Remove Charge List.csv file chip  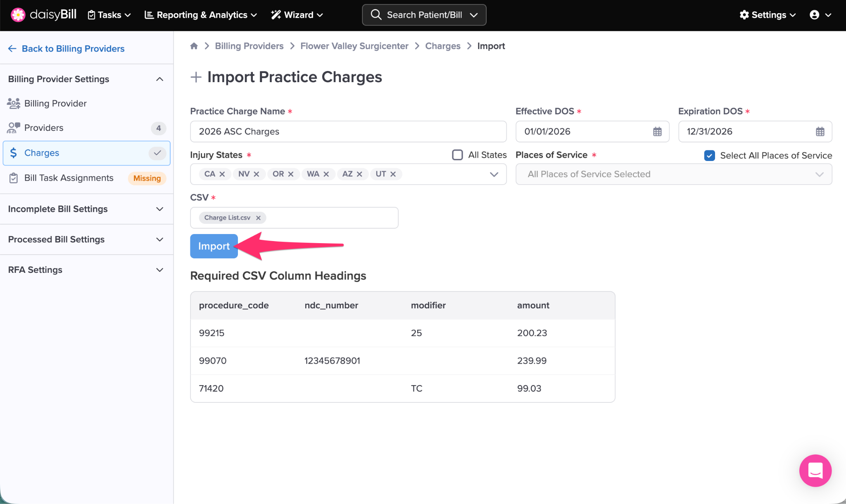pyautogui.click(x=258, y=218)
